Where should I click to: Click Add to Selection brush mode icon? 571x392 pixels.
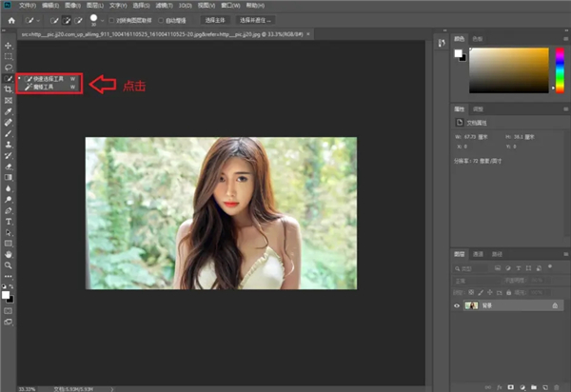tap(67, 20)
